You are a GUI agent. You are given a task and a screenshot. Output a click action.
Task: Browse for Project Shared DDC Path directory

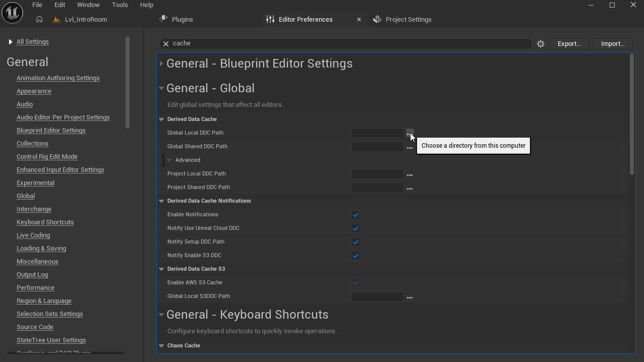coord(409,189)
